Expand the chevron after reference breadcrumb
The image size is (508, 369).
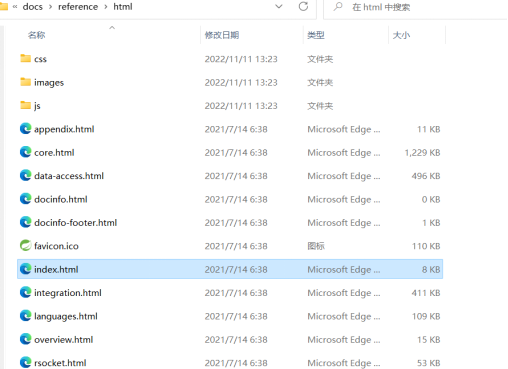[106, 7]
